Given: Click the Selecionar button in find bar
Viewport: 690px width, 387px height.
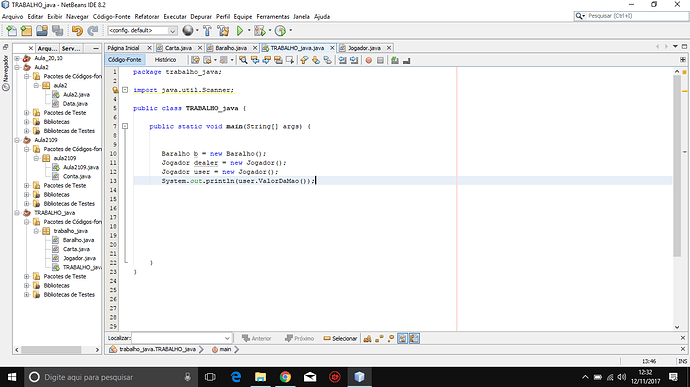Looking at the screenshot, I should (340, 339).
